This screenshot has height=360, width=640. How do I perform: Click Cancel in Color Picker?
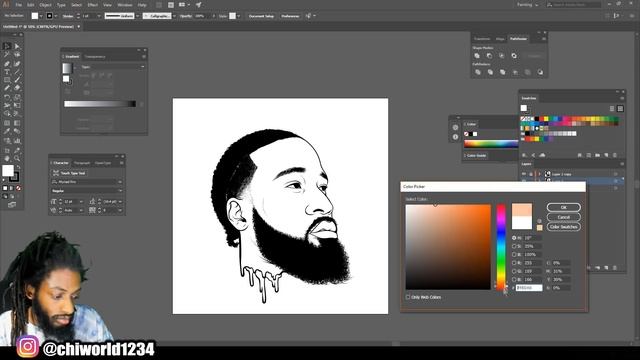click(x=563, y=217)
